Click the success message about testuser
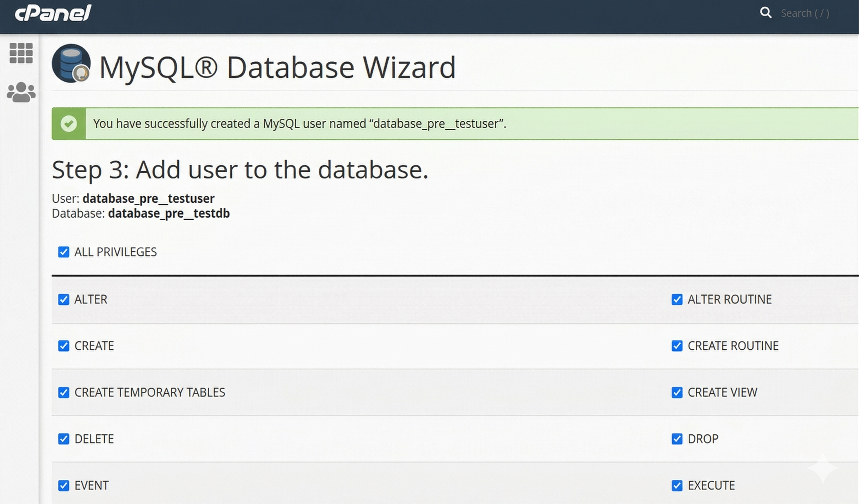 300,123
